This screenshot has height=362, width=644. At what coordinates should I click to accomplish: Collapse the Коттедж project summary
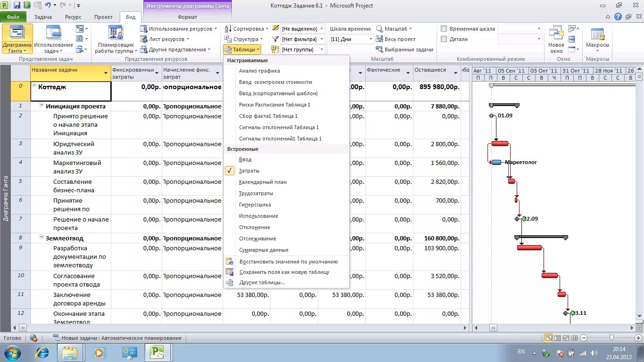pyautogui.click(x=34, y=86)
